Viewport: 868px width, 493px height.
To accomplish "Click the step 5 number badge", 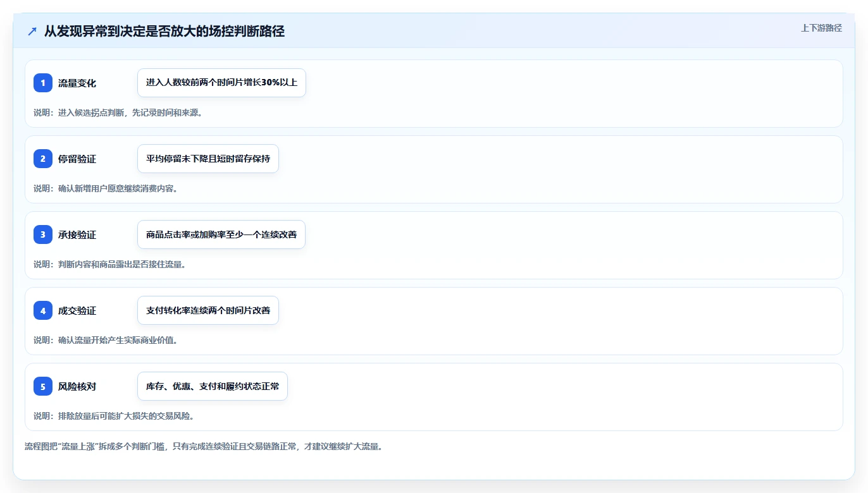I will 43,386.
